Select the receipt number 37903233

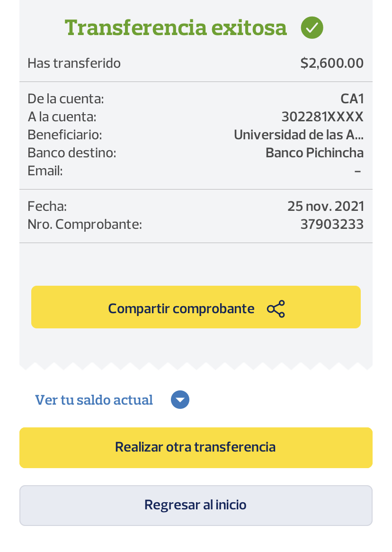coord(332,224)
